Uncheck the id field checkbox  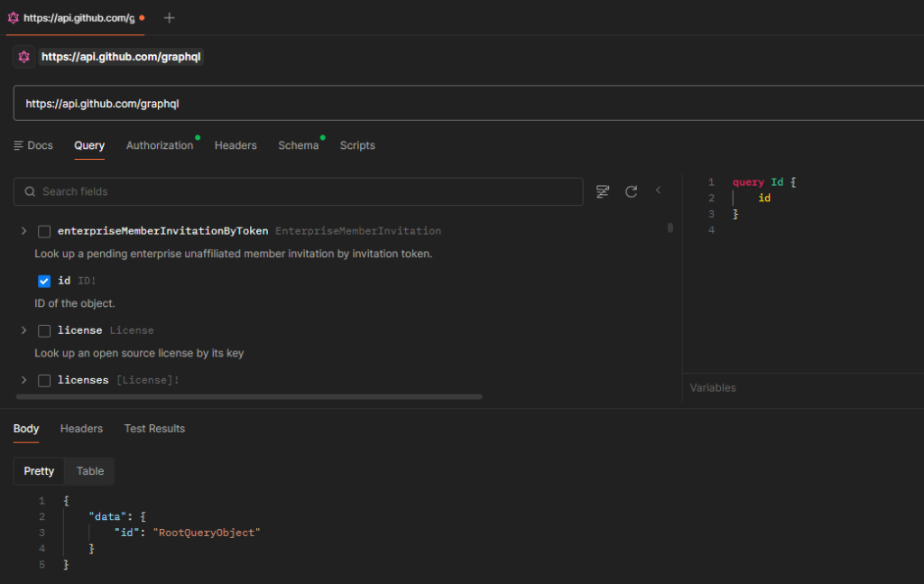44,281
